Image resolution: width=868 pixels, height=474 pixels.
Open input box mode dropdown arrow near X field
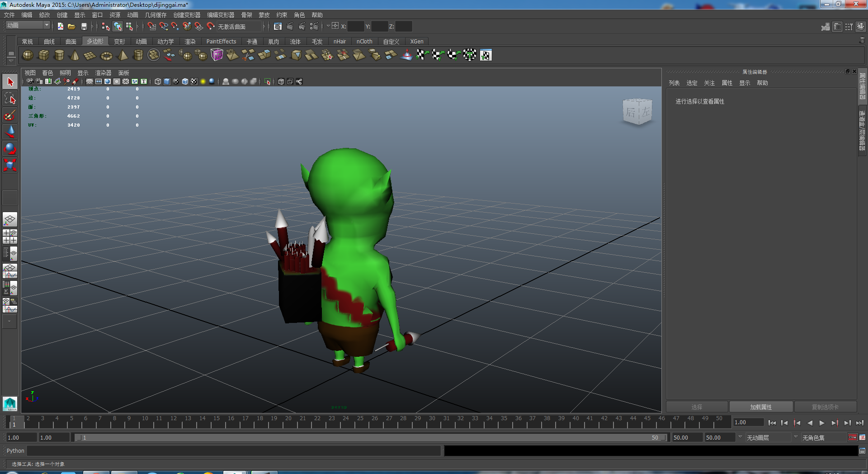[x=329, y=26]
